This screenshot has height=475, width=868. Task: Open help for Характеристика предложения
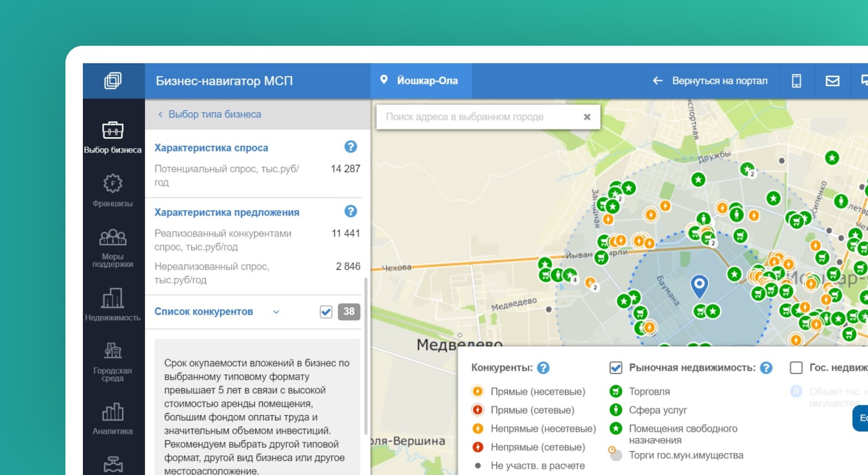click(351, 211)
